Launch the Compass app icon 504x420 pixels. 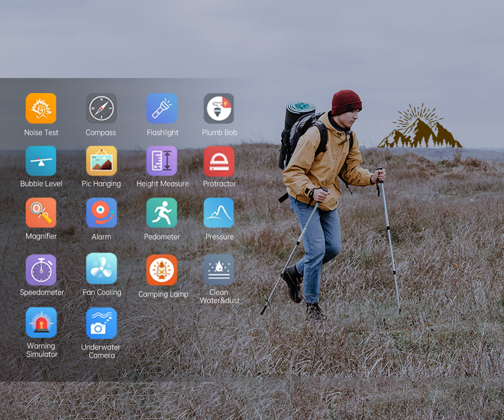pos(101,108)
